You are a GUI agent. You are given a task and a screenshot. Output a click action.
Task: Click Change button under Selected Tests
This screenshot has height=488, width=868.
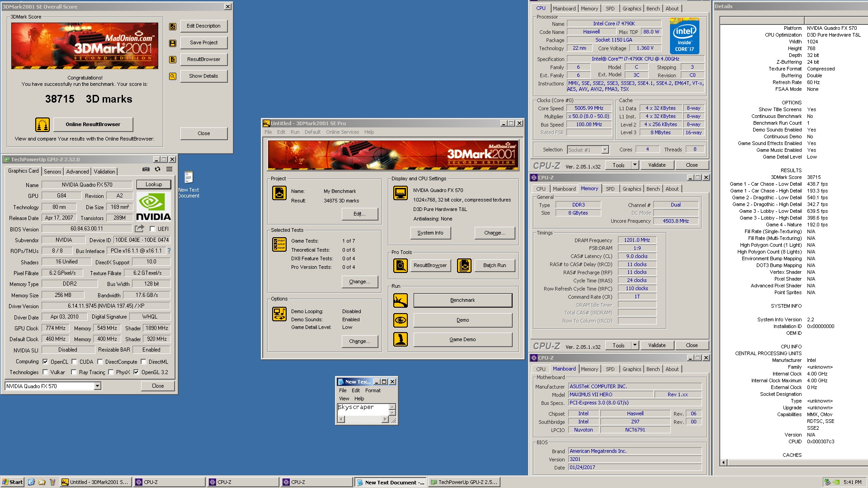[360, 282]
